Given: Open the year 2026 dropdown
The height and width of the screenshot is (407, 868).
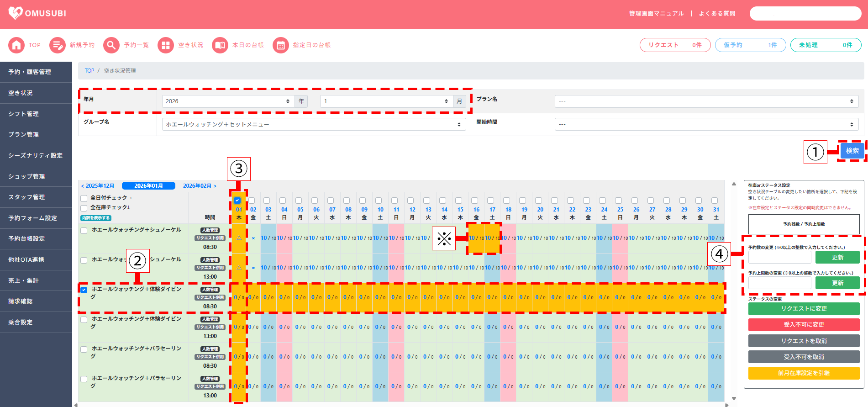Looking at the screenshot, I should point(227,101).
